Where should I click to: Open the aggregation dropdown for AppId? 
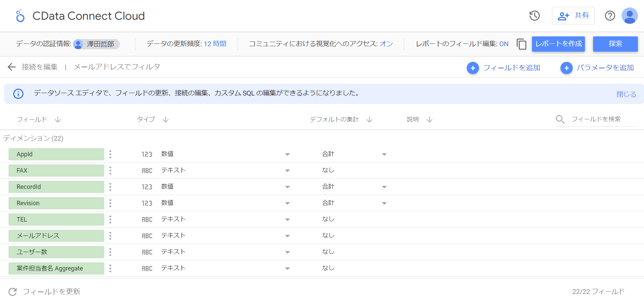tap(384, 155)
